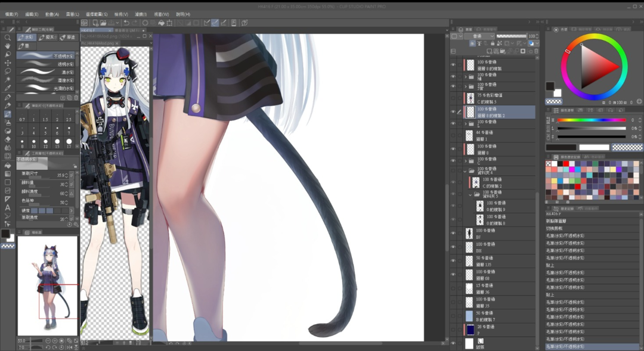
Task: Select the Pic_HK416Mod.png sub view tab
Action: [98, 43]
